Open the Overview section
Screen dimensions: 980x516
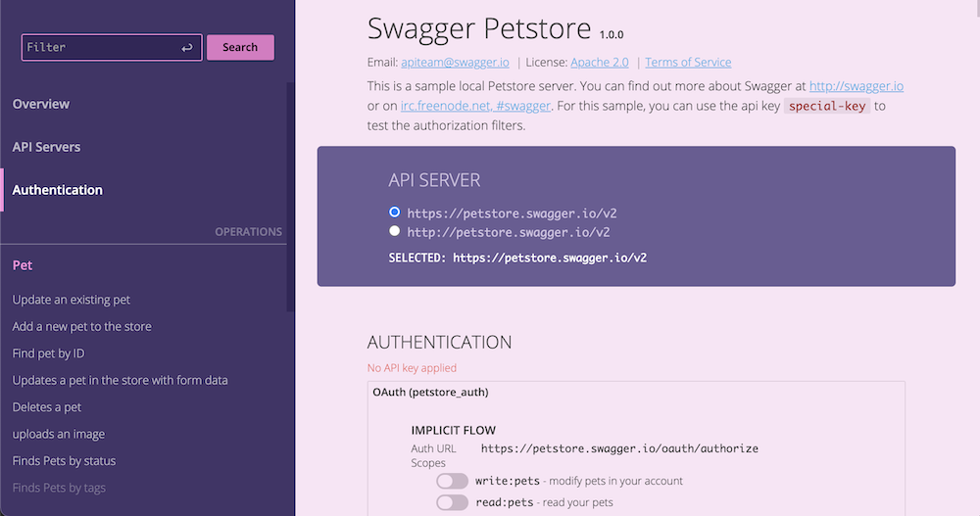pyautogui.click(x=41, y=104)
